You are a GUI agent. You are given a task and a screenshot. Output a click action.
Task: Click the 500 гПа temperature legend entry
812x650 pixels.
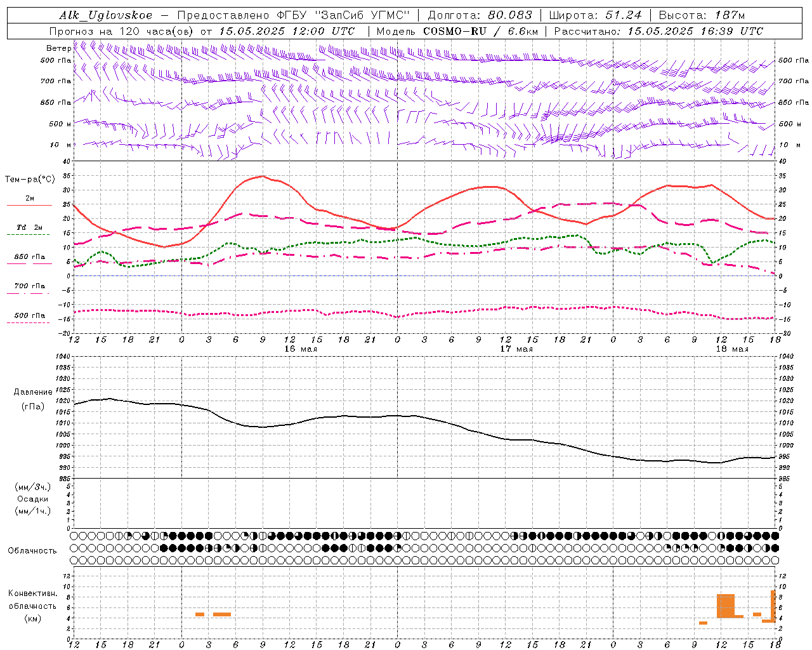[29, 315]
